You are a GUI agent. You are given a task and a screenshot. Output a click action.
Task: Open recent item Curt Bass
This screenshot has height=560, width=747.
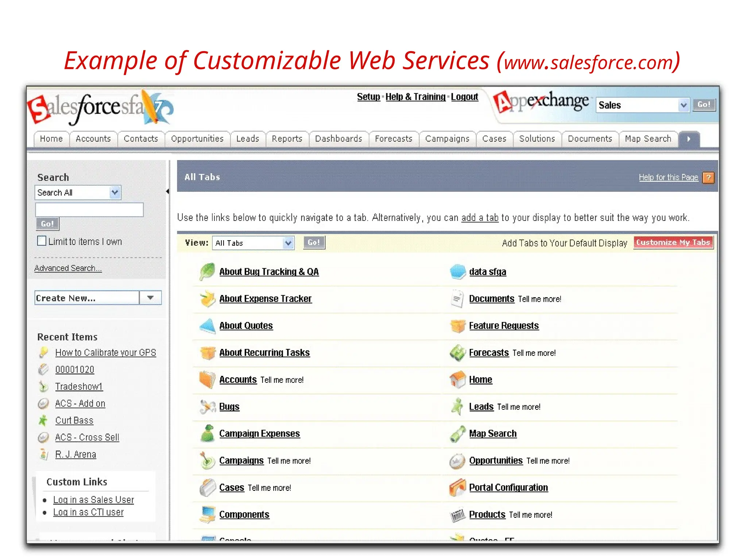(74, 420)
